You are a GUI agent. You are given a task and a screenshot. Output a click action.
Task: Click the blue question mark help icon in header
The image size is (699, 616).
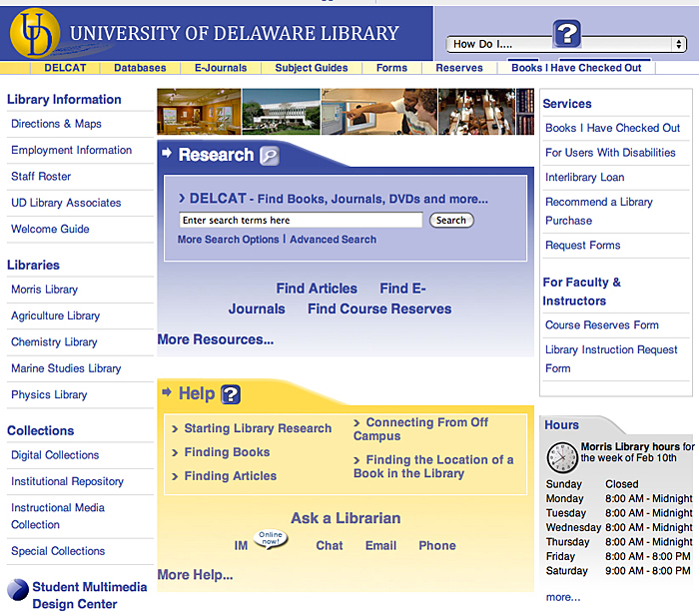pyautogui.click(x=566, y=34)
